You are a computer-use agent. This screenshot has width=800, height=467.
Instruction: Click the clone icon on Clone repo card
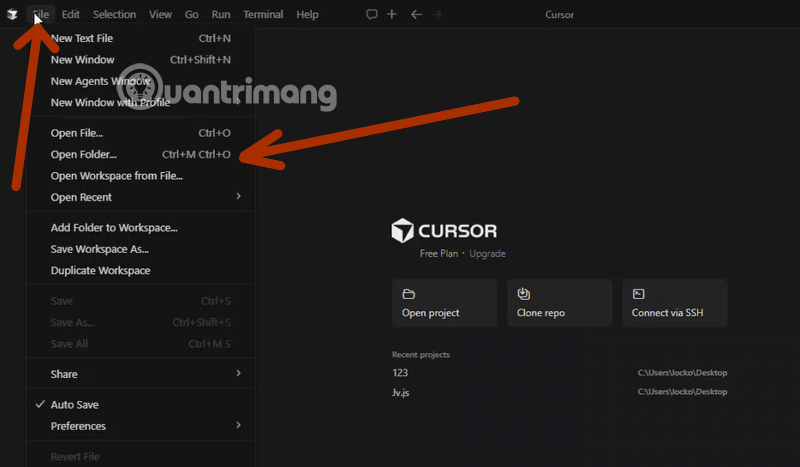coord(523,294)
